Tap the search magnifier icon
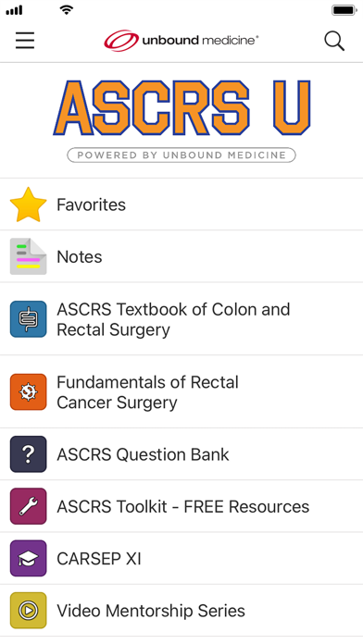The width and height of the screenshot is (363, 644). (334, 41)
